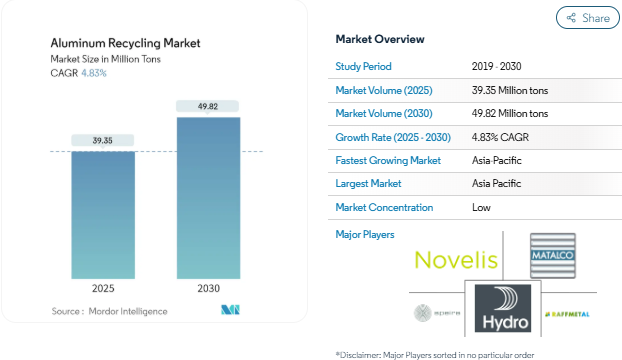This screenshot has width=622, height=360.
Task: Click Market Concentration label
Action: click(384, 207)
